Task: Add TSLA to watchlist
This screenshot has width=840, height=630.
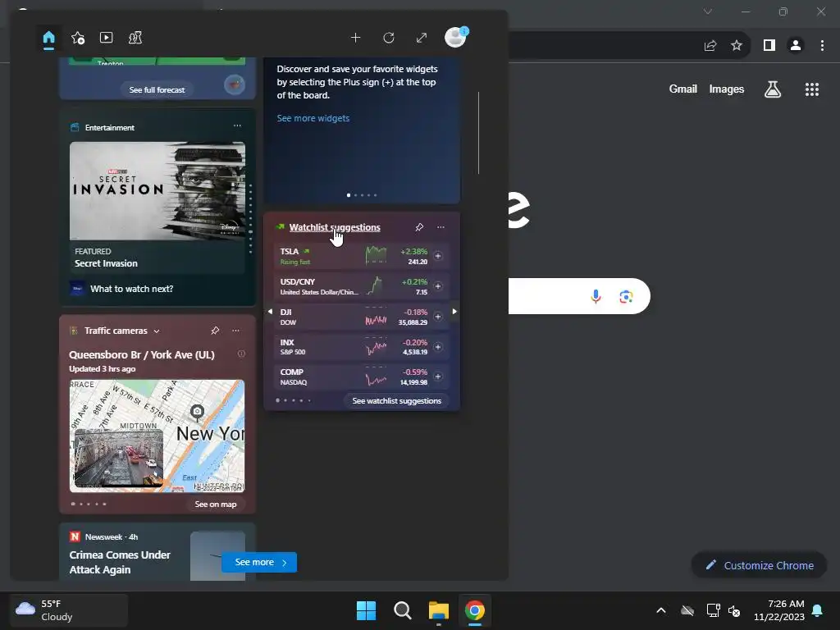Action: click(438, 256)
